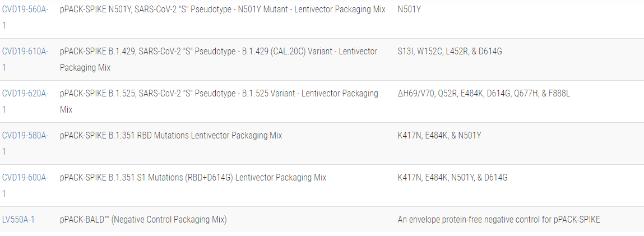Click the lone N501Y mutation cell

409,10
